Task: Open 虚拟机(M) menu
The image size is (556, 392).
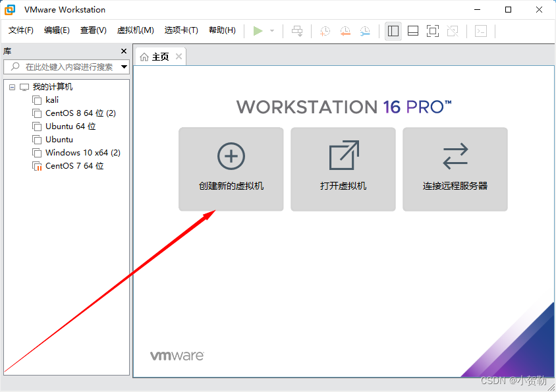Action: (x=136, y=30)
